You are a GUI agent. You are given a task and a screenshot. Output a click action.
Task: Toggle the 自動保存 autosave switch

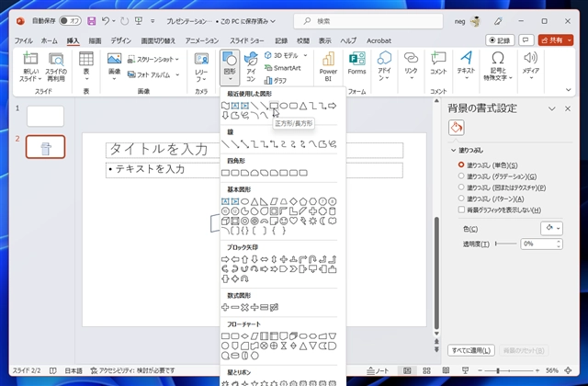pos(70,21)
